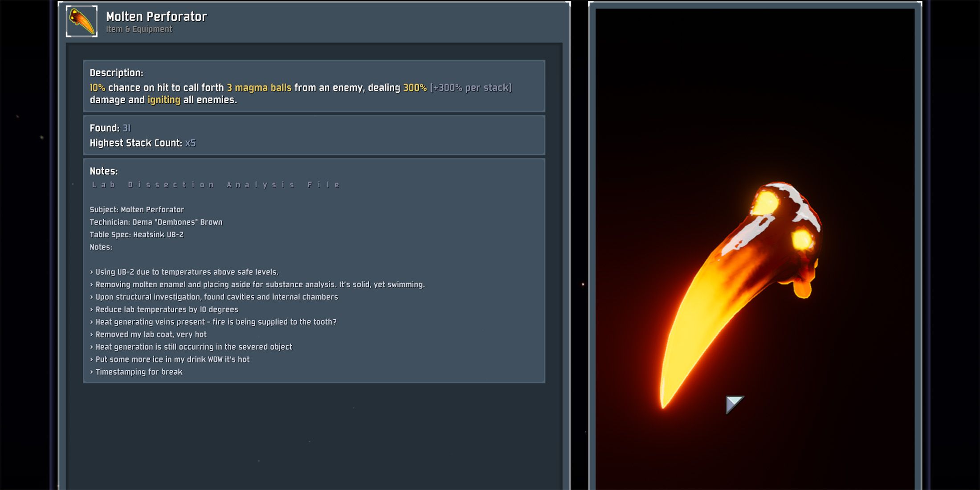Click the technician Dema 'Dembones' Brown line
This screenshot has height=490, width=980.
pyautogui.click(x=156, y=222)
